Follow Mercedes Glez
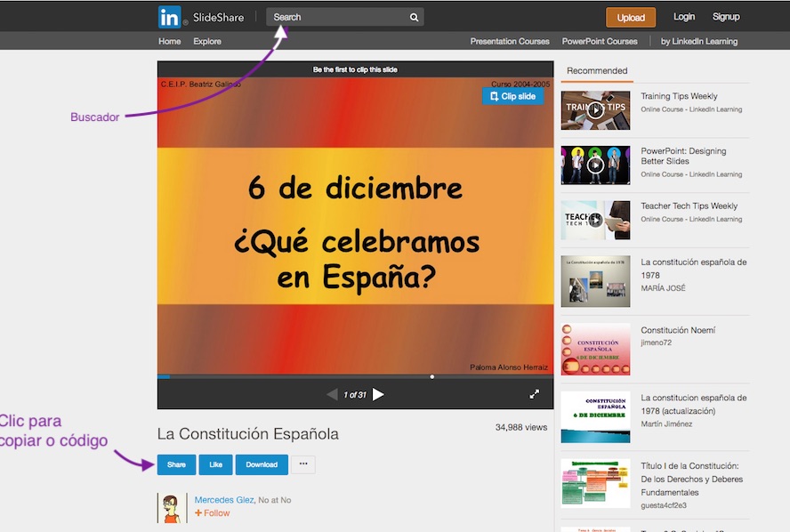 click(212, 513)
